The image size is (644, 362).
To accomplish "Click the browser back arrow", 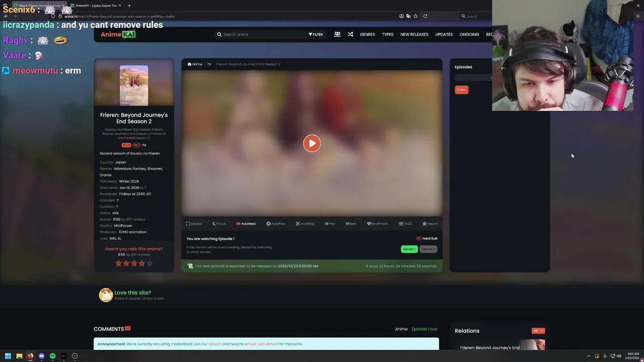I will pos(6,16).
